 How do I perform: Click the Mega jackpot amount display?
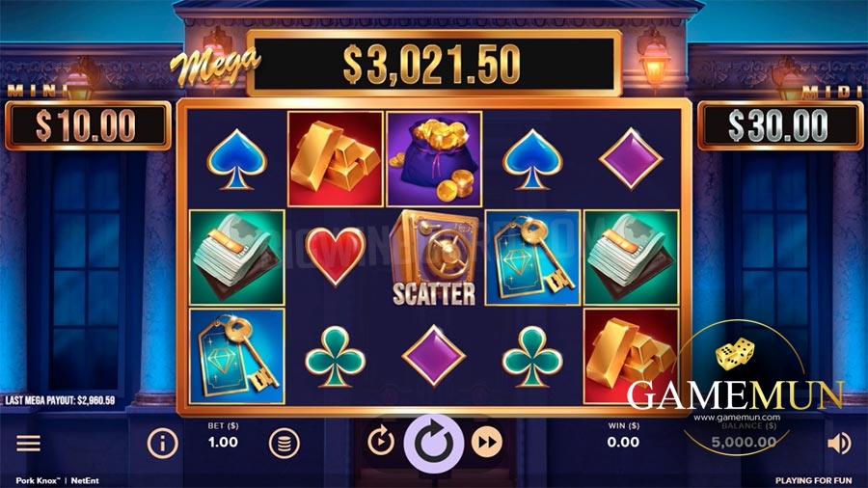point(433,64)
